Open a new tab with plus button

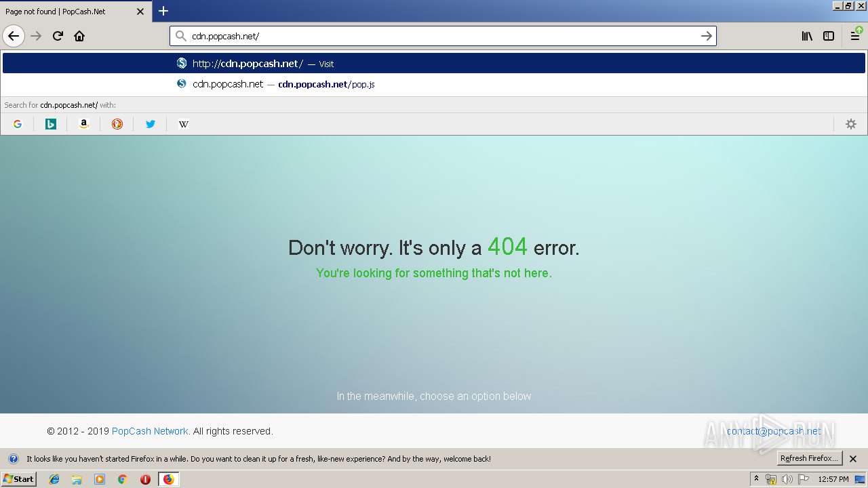[163, 11]
